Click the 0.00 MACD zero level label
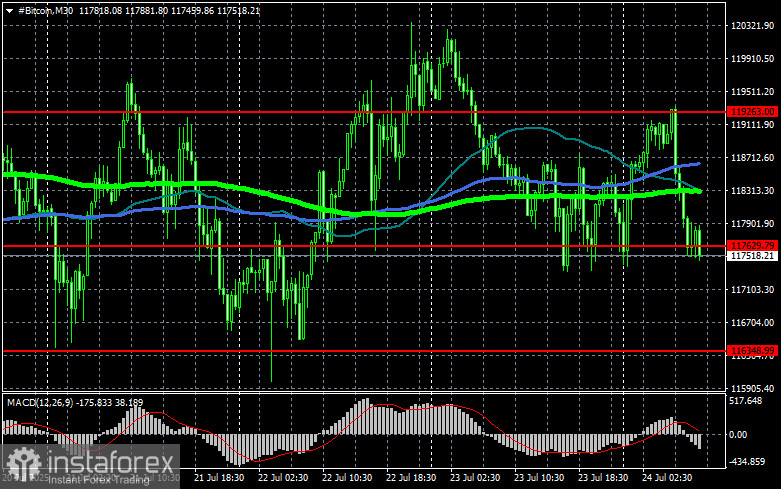The image size is (781, 489). [738, 435]
